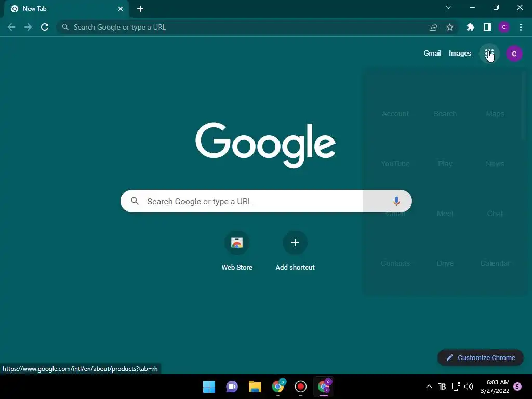532x399 pixels.
Task: Close the New Tab tab
Action: click(121, 9)
